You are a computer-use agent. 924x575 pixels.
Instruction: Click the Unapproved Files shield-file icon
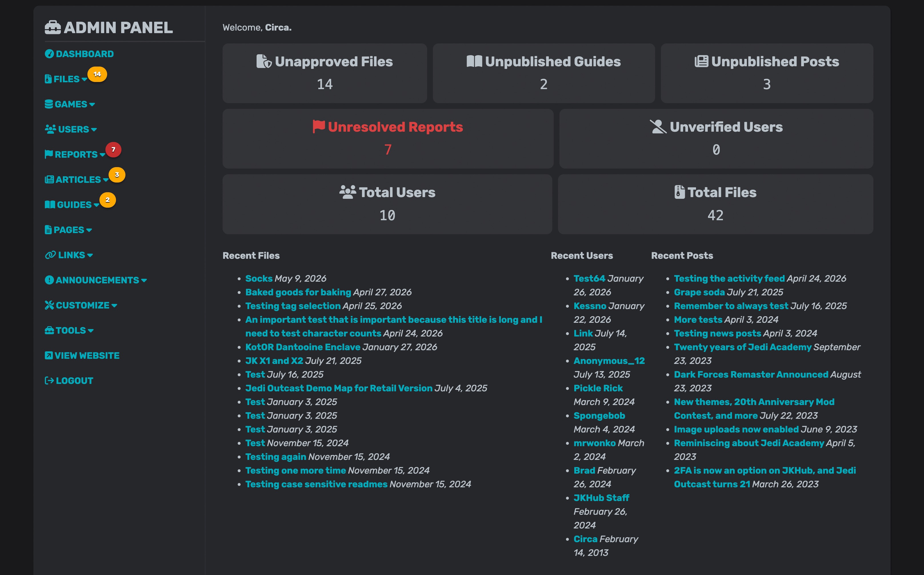pyautogui.click(x=264, y=61)
